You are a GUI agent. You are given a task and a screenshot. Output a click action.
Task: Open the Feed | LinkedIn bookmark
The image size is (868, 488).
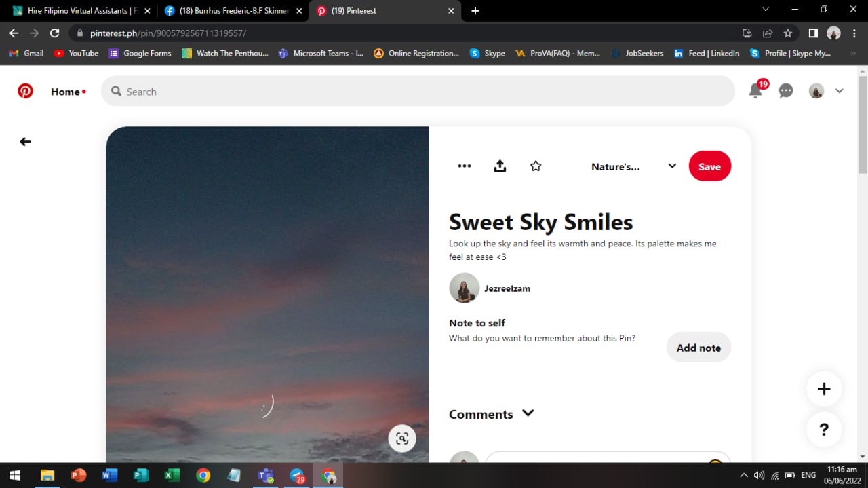point(707,53)
